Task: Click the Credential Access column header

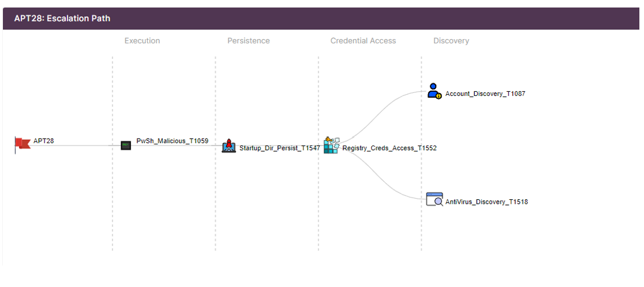Action: point(363,41)
